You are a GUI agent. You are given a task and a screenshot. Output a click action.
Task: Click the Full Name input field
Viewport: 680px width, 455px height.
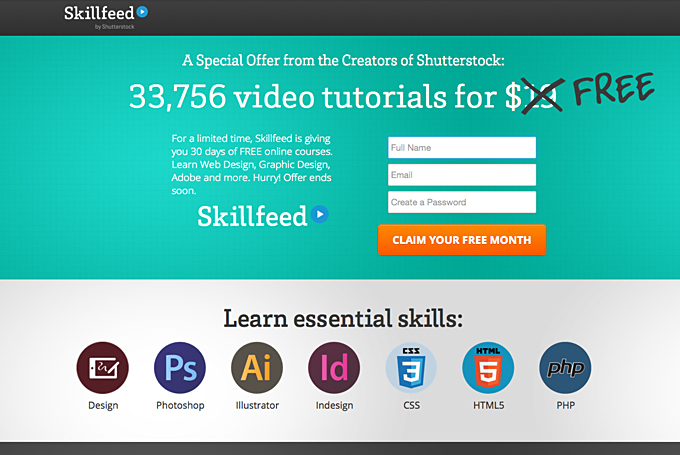tap(462, 147)
